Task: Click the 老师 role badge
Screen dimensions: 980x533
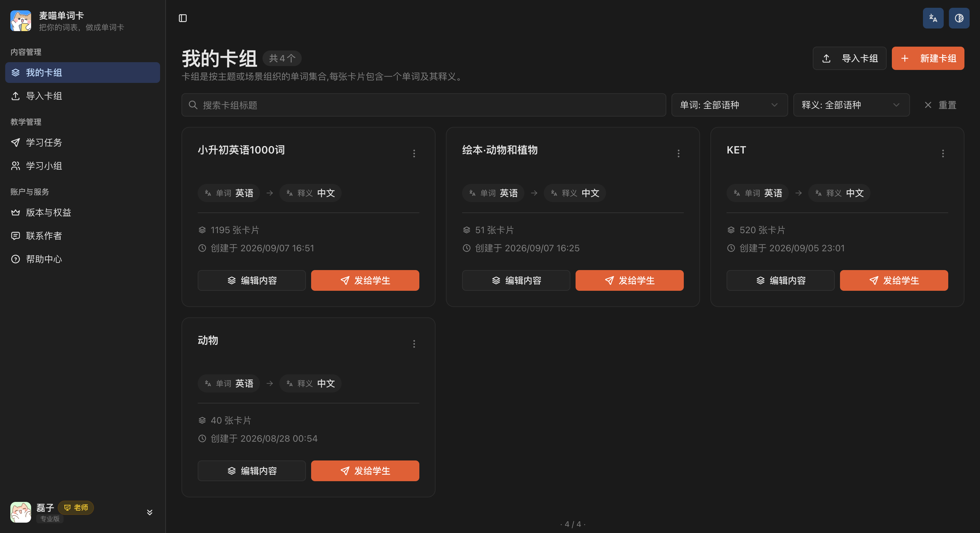Action: [x=76, y=507]
